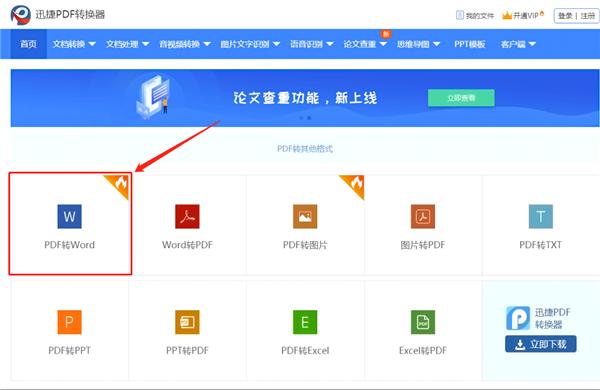The height and width of the screenshot is (390, 600).
Task: Go to the 首页 tab
Action: (x=29, y=44)
